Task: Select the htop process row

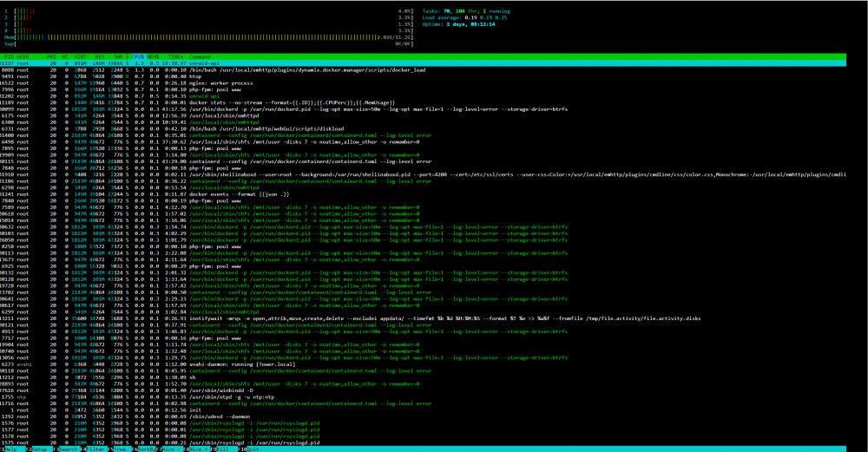Action: point(423,77)
